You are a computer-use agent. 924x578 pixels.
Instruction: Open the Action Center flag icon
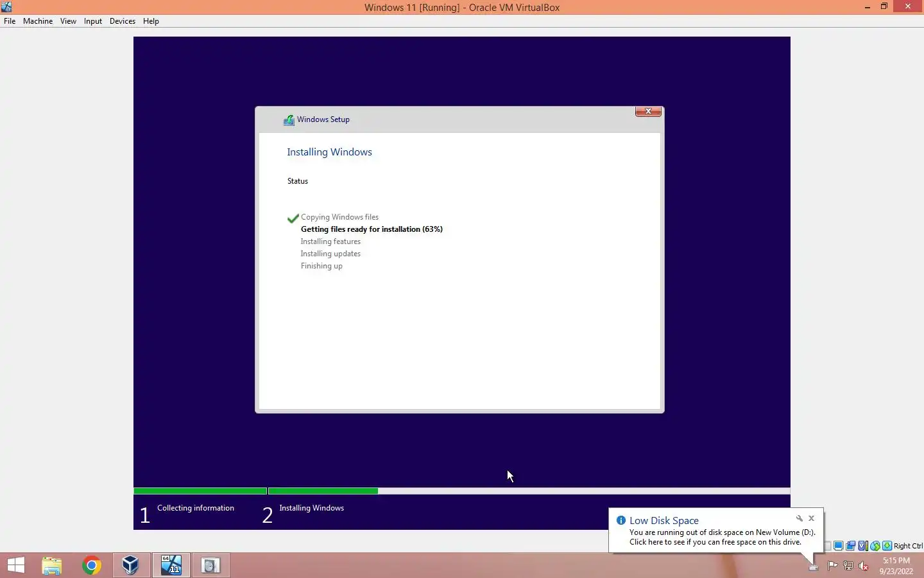pyautogui.click(x=832, y=566)
